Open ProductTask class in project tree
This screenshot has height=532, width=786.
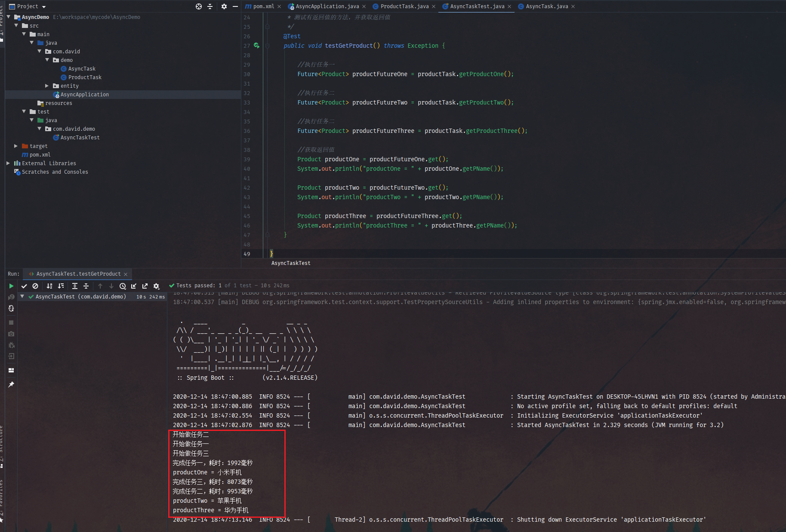[x=85, y=77]
